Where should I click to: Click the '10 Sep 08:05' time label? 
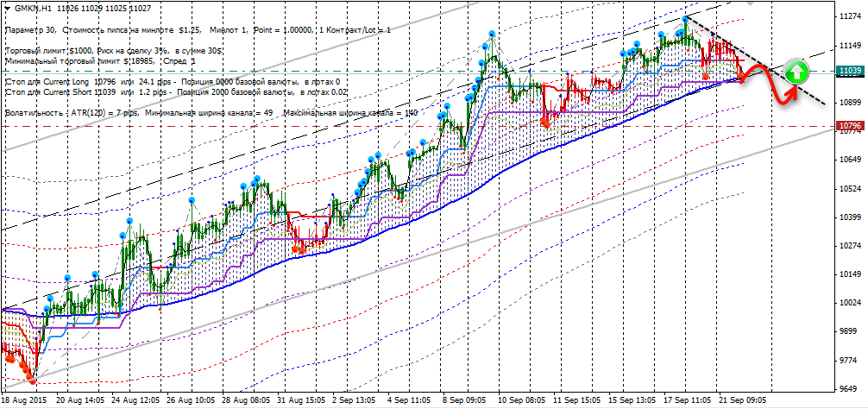(522, 400)
